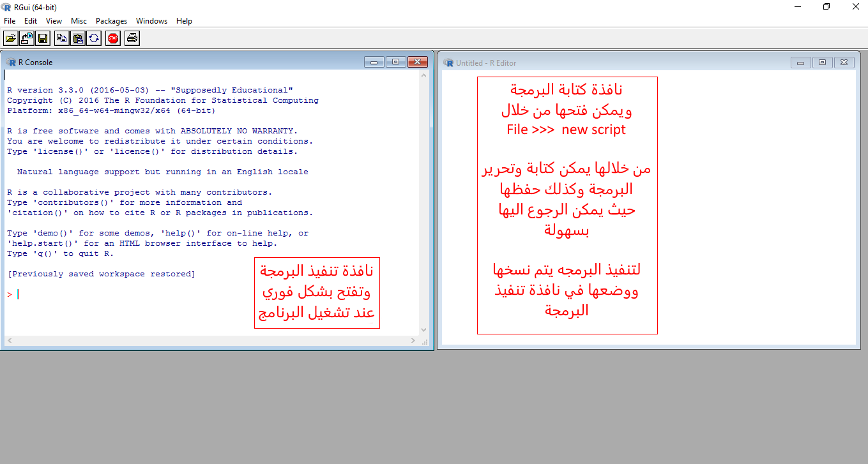Screen dimensions: 868x464
Task: Minimize the Untitled R Editor window
Action: [800, 63]
